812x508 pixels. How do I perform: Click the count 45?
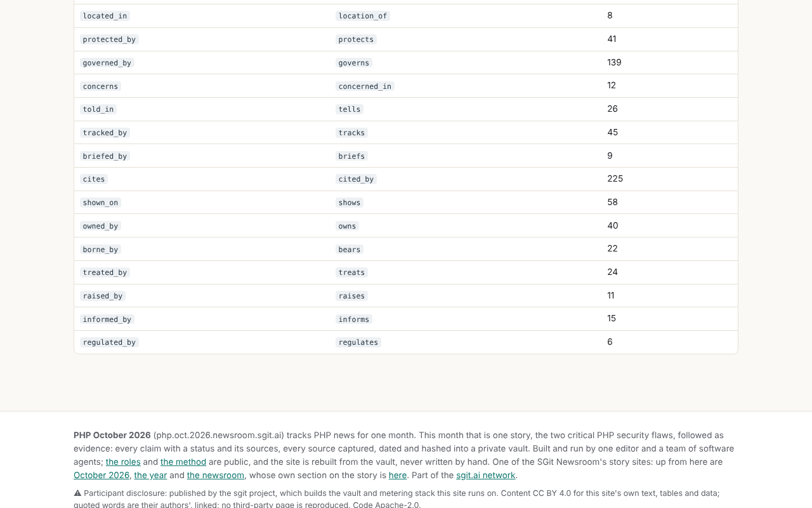612,132
